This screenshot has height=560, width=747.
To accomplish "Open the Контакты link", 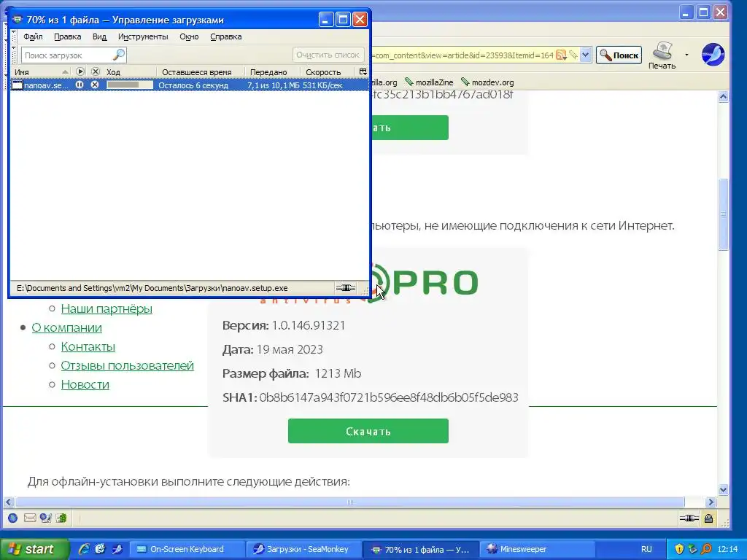I will [x=88, y=346].
